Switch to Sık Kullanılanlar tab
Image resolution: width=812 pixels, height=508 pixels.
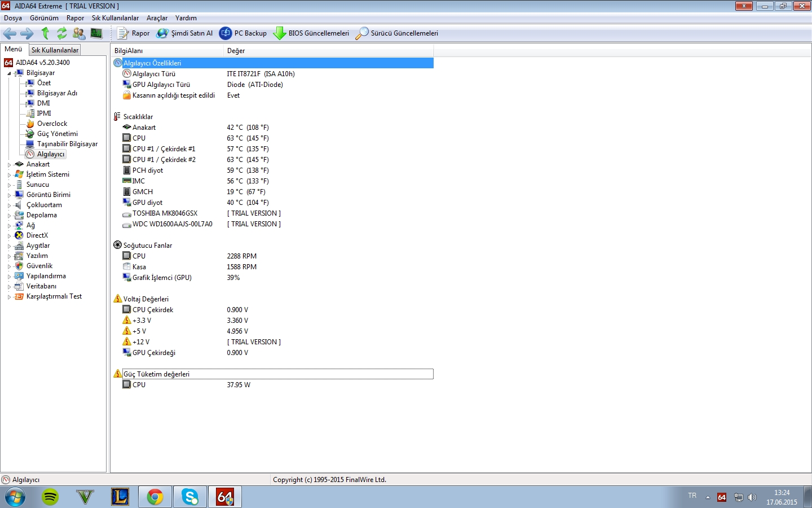pyautogui.click(x=55, y=50)
